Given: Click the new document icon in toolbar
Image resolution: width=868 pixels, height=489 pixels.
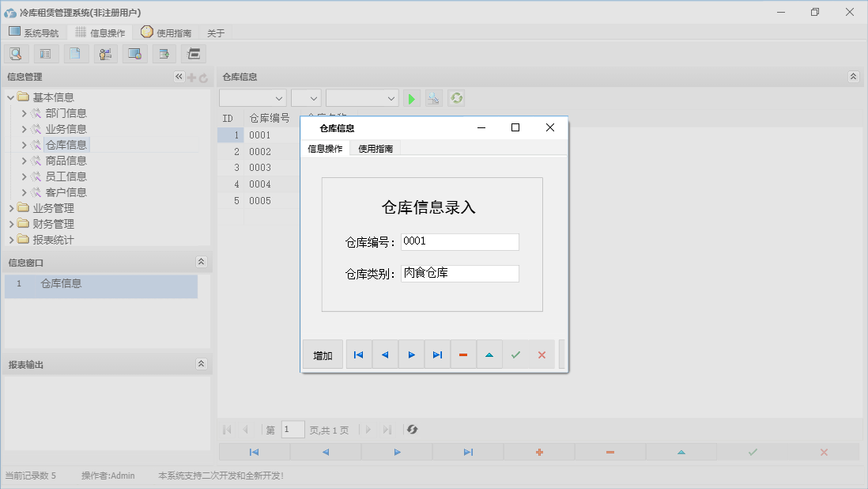Looking at the screenshot, I should (x=76, y=53).
